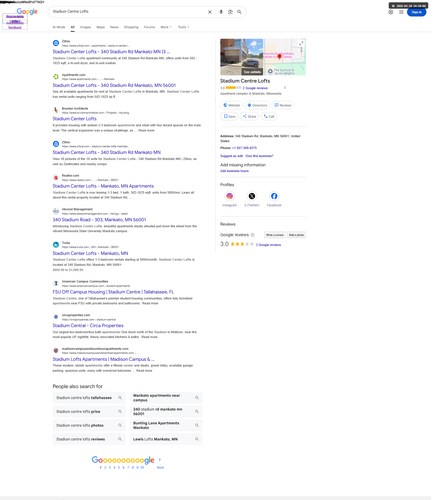Click the next-page arrow by the Goooogle logo
436x500 pixels.
click(160, 459)
